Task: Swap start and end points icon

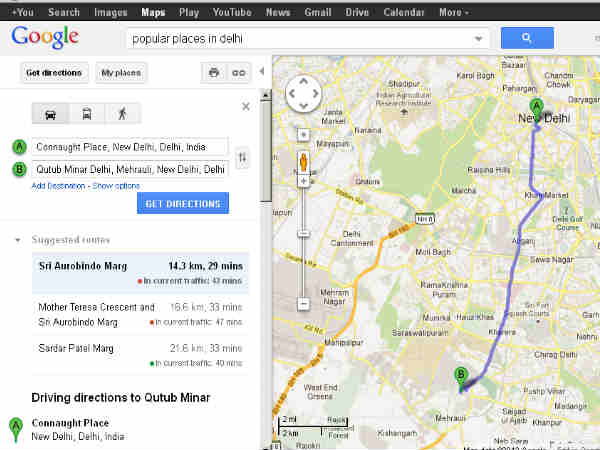Action: pos(243,157)
